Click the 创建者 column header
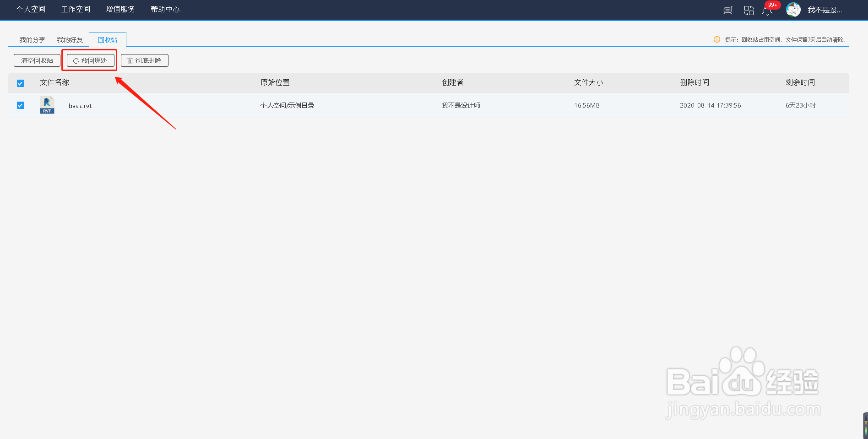This screenshot has height=439, width=868. 453,82
